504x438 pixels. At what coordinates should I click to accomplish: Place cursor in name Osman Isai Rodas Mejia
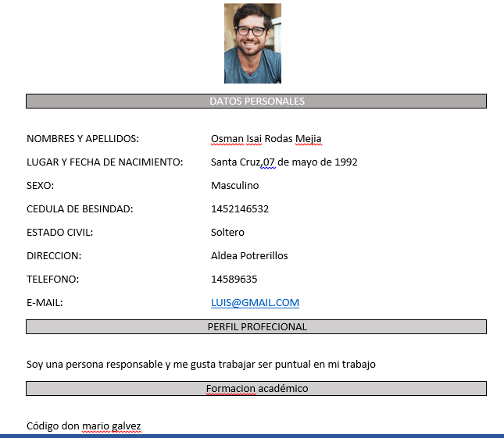pos(266,139)
